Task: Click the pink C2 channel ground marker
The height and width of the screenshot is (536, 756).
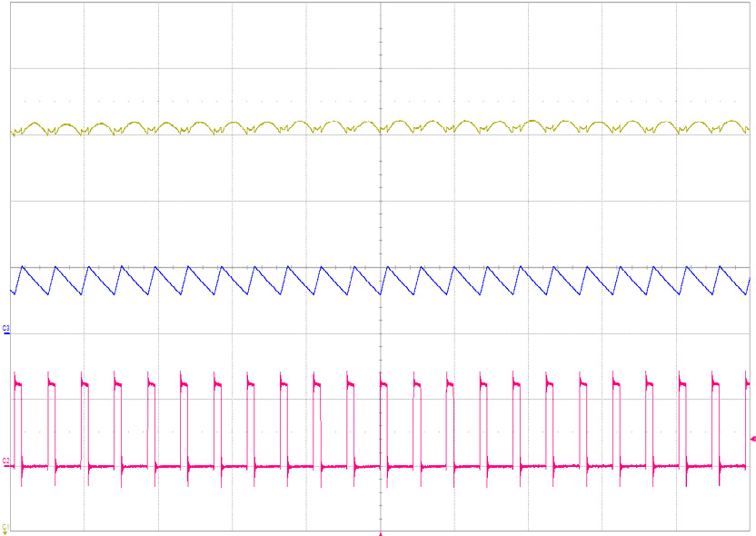Action: point(8,461)
